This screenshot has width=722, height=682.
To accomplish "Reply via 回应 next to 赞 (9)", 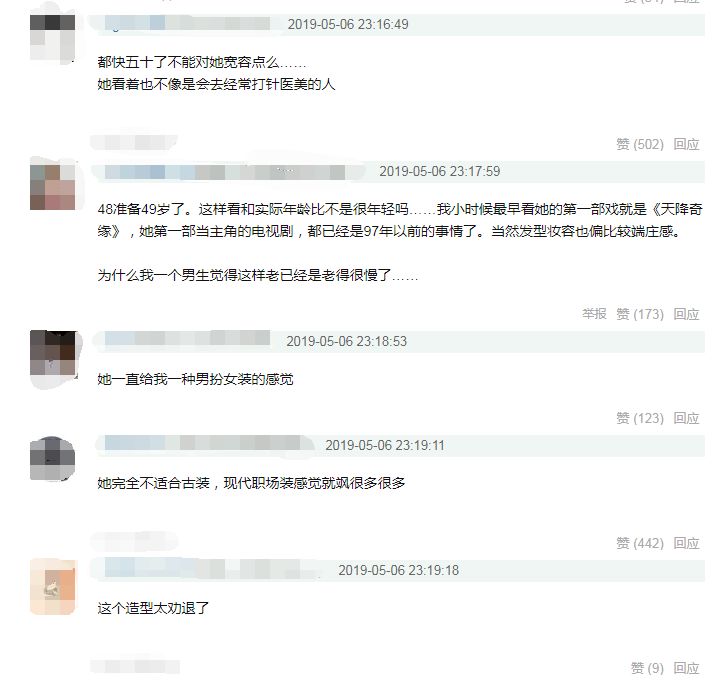I will click(x=687, y=668).
